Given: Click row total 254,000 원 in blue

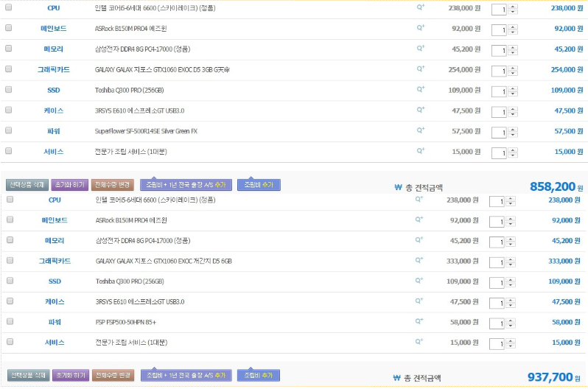Looking at the screenshot, I should [x=567, y=69].
